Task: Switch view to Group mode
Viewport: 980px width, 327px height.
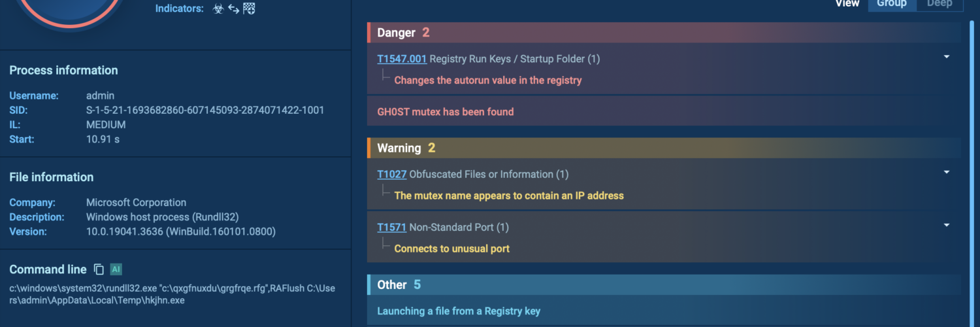Action: (891, 4)
